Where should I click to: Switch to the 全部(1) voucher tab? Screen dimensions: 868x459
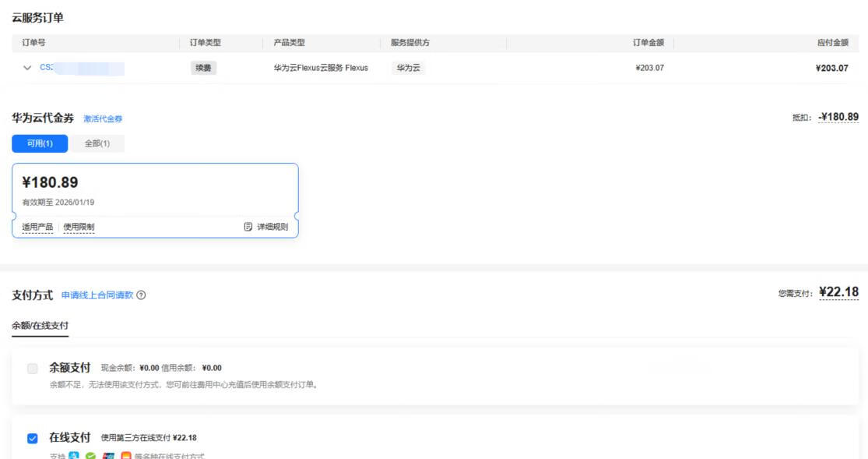click(97, 143)
